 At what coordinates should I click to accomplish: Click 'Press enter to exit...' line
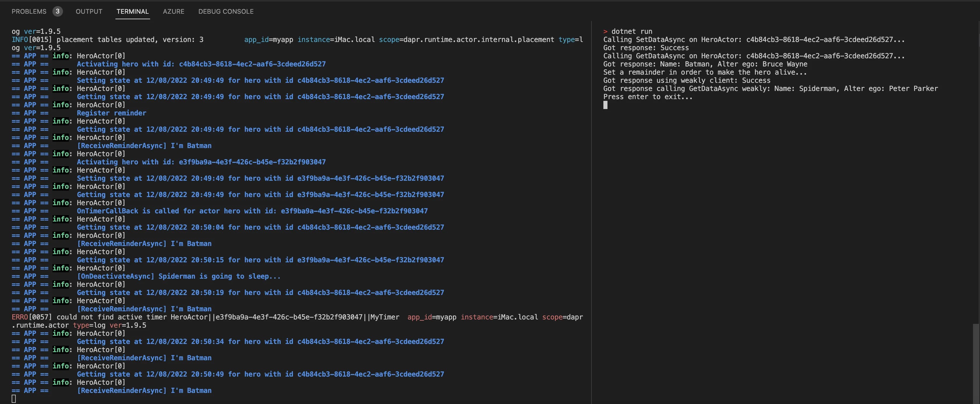click(x=648, y=96)
